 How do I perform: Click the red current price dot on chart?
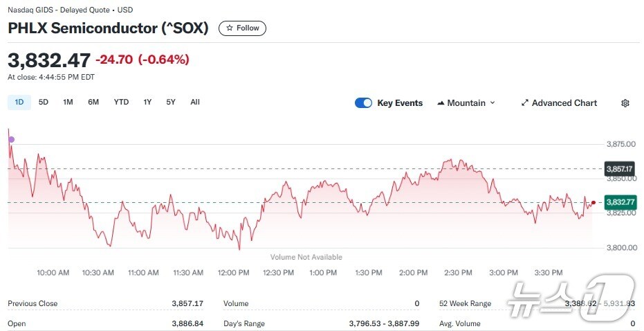pos(594,202)
